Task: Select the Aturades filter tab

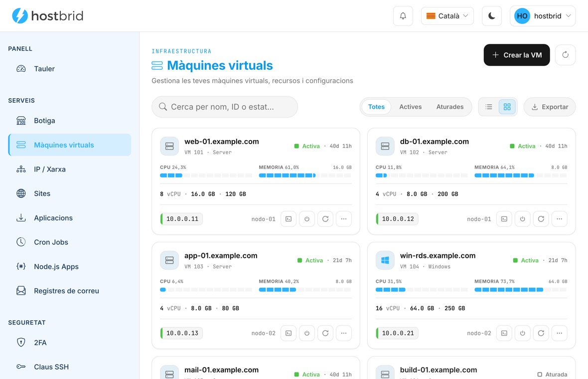Action: coord(449,107)
